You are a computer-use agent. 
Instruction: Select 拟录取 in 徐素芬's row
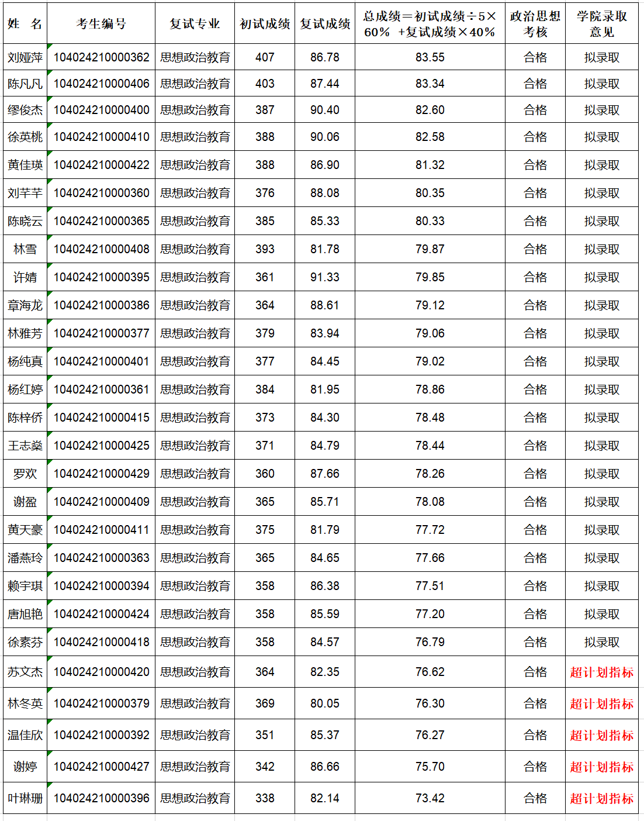(601, 642)
